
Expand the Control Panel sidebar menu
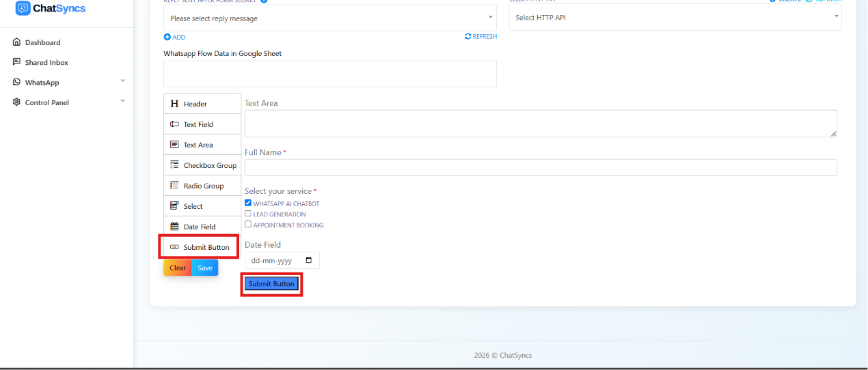[67, 102]
